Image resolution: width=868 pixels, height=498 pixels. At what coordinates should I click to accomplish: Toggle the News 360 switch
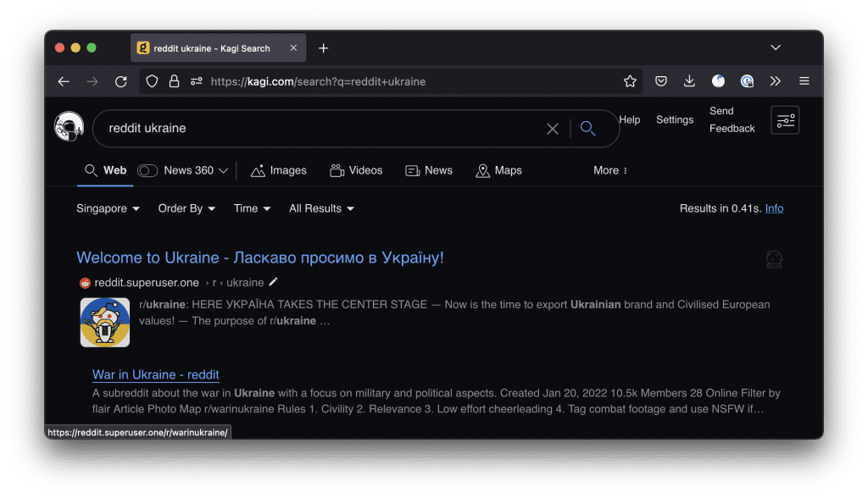click(x=147, y=170)
